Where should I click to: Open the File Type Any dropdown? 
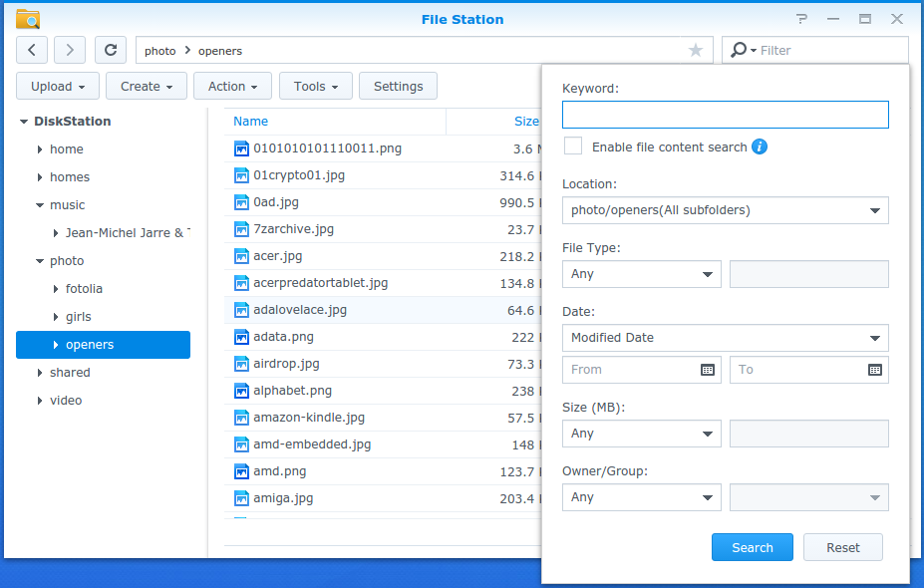pos(642,274)
